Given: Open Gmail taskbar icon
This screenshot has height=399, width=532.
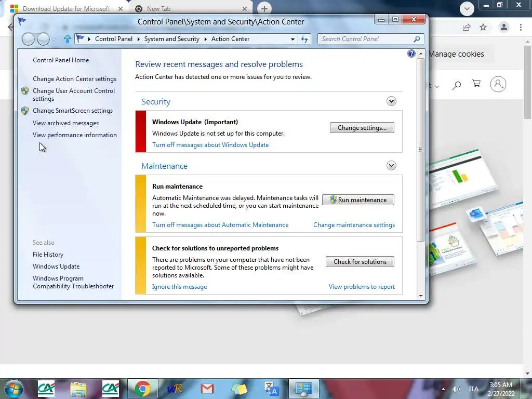Looking at the screenshot, I should (x=207, y=389).
